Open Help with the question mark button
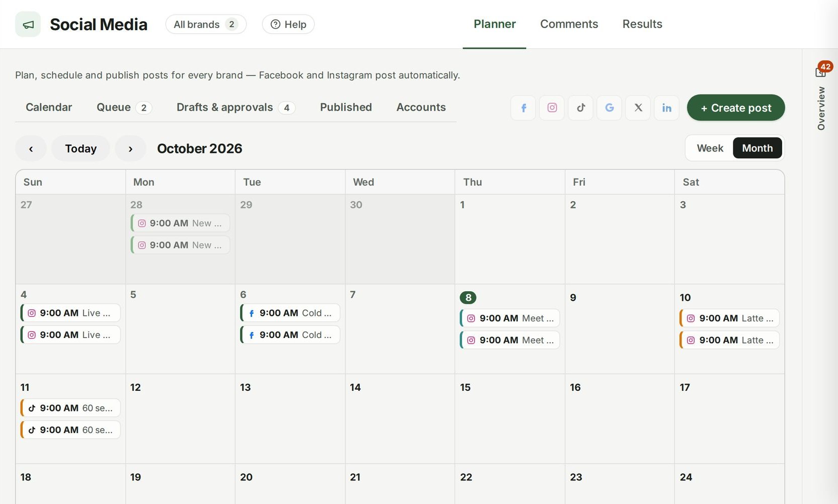 [x=288, y=24]
